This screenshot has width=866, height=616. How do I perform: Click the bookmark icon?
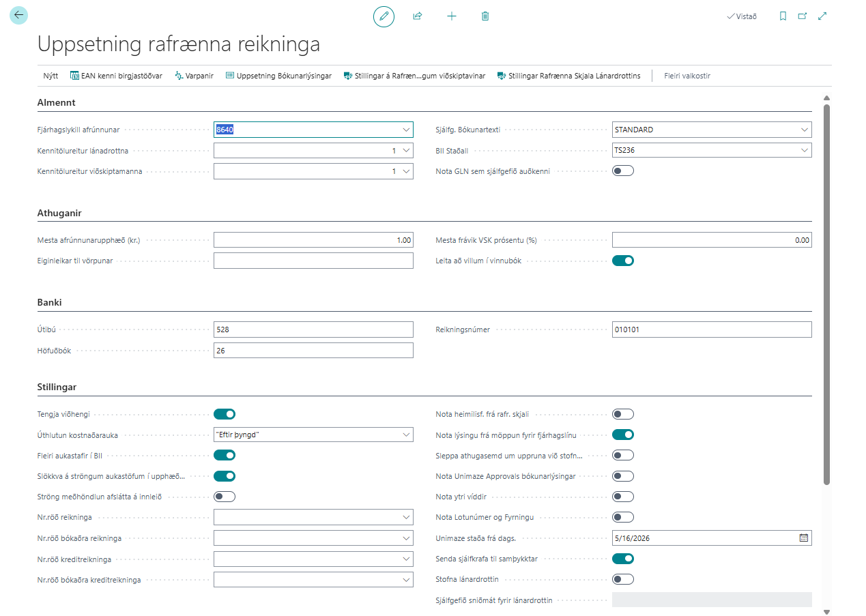(783, 16)
